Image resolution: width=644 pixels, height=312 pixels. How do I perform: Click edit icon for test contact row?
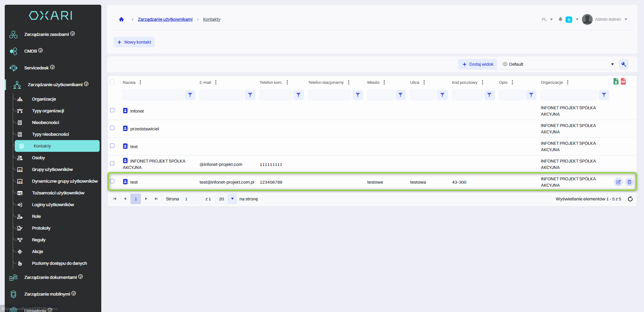618,182
